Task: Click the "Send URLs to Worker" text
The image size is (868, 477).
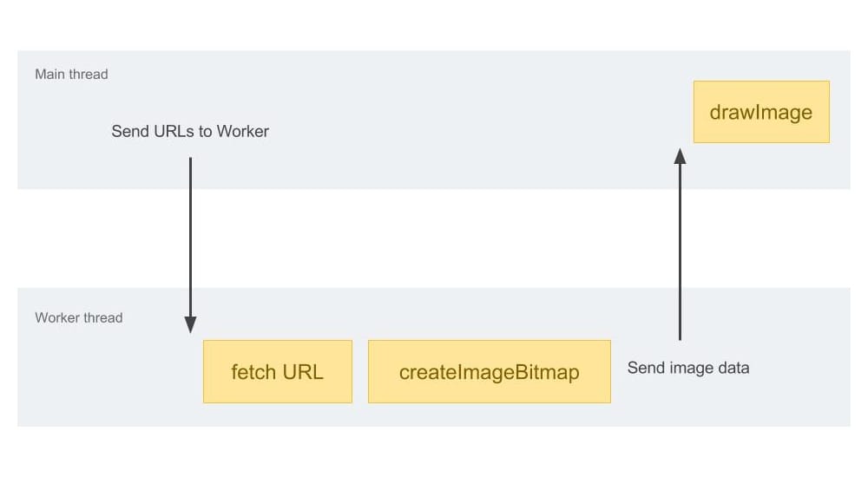Action: pos(190,132)
